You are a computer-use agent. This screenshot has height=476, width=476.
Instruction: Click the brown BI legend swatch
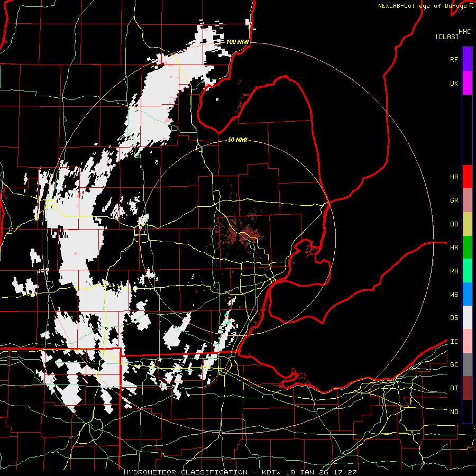point(467,388)
